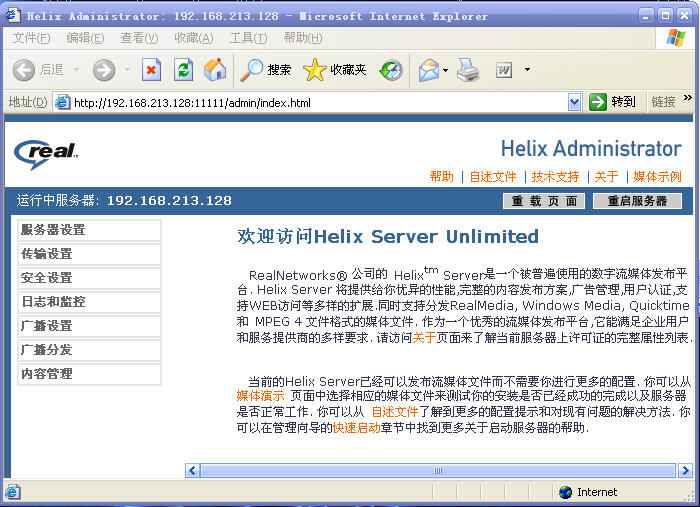Open the 编辑(E) menu

85,38
